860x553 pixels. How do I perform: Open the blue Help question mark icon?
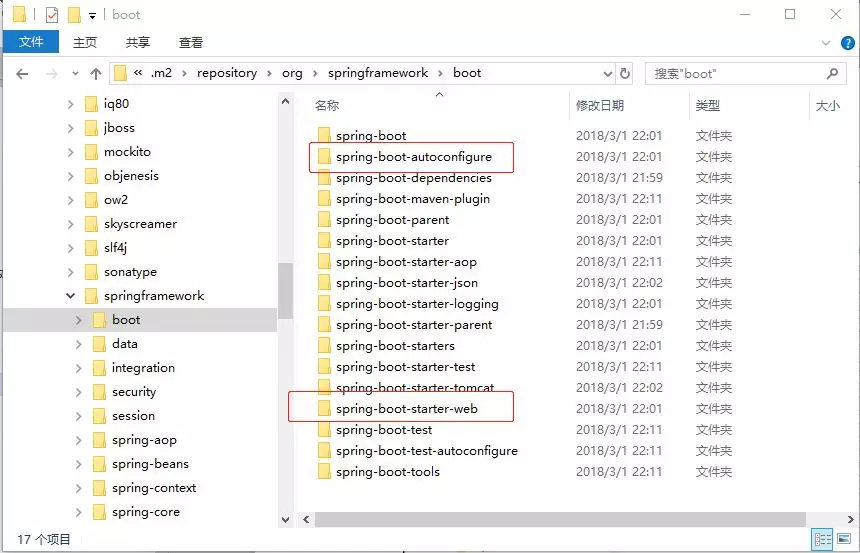(x=848, y=43)
